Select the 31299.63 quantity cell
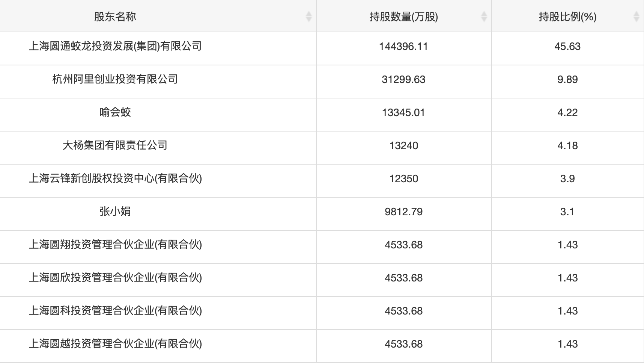Screen dimensions: 644x363 (403, 79)
